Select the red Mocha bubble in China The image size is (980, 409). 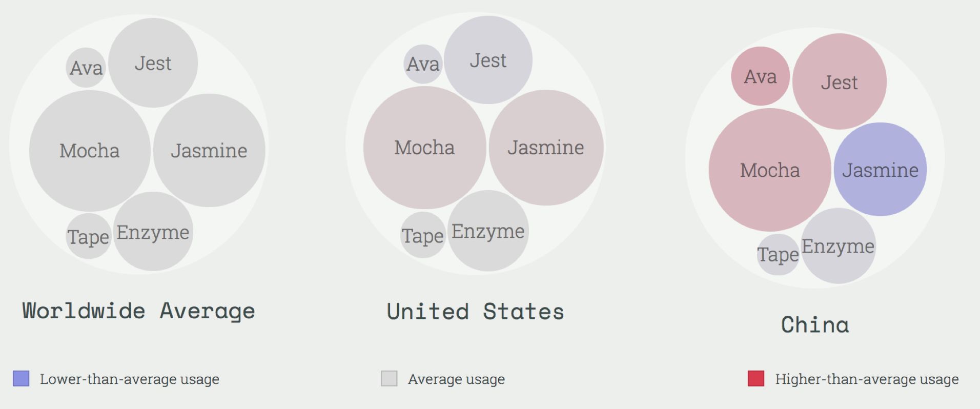click(770, 170)
